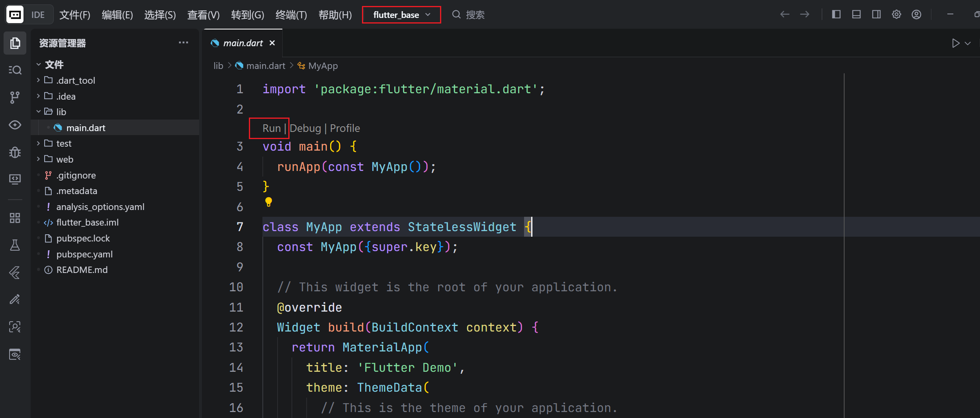Click the lightbulb quick fix icon

pyautogui.click(x=268, y=202)
